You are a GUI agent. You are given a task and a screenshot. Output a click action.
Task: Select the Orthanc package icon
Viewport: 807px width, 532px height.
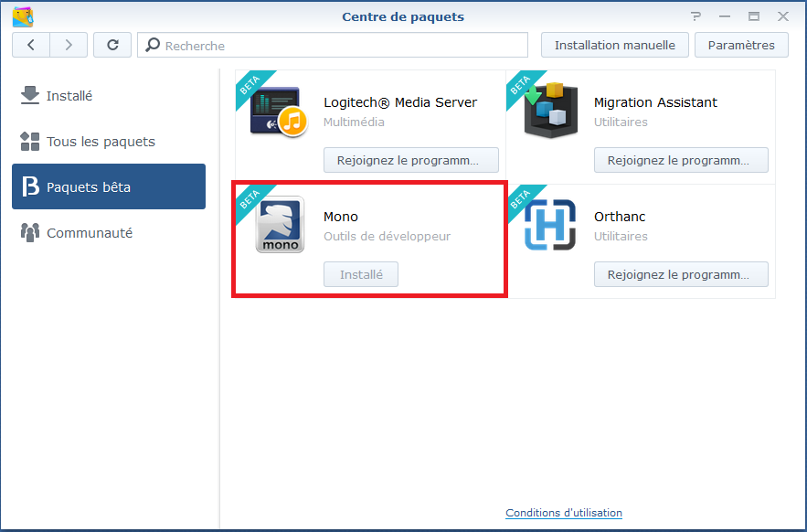(x=549, y=226)
